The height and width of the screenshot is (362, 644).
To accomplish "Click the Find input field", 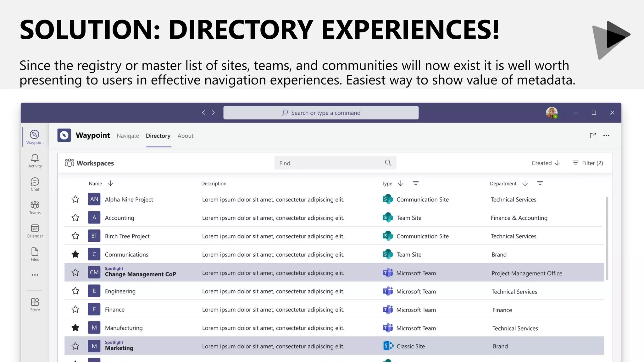I will [x=335, y=163].
